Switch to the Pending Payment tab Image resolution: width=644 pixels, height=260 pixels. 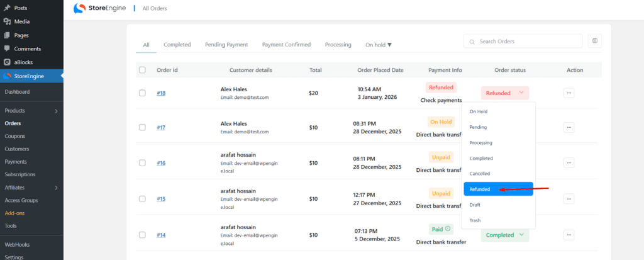226,45
